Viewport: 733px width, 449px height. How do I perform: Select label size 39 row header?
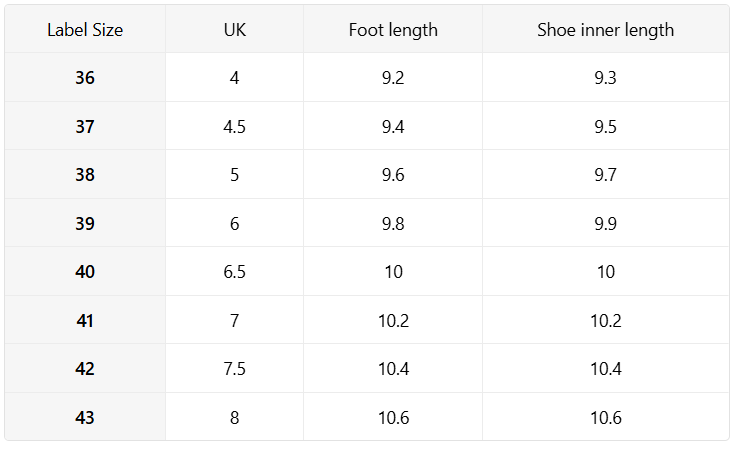click(85, 223)
